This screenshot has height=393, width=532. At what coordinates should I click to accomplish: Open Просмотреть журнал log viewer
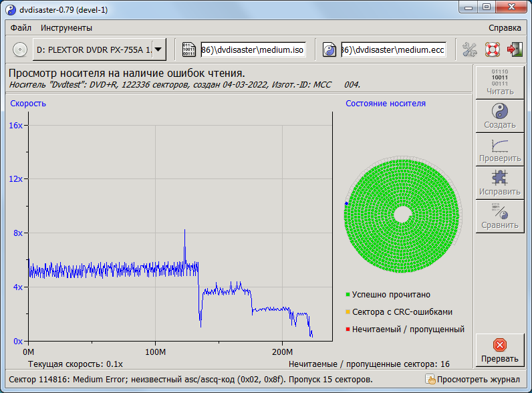coord(473,380)
